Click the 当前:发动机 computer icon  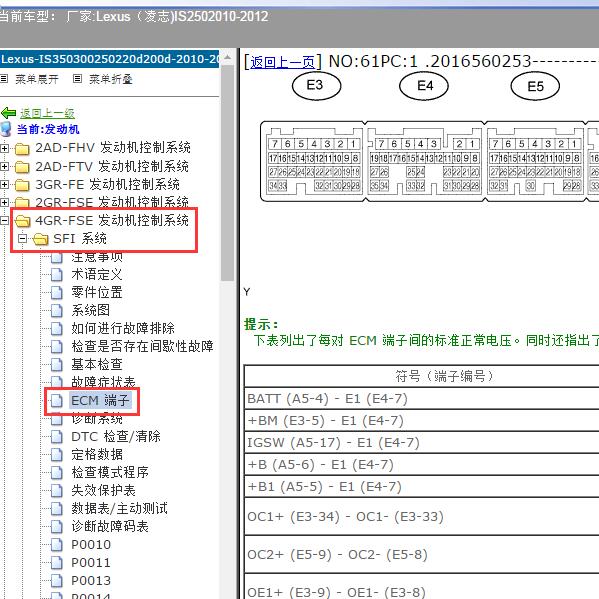[6, 129]
